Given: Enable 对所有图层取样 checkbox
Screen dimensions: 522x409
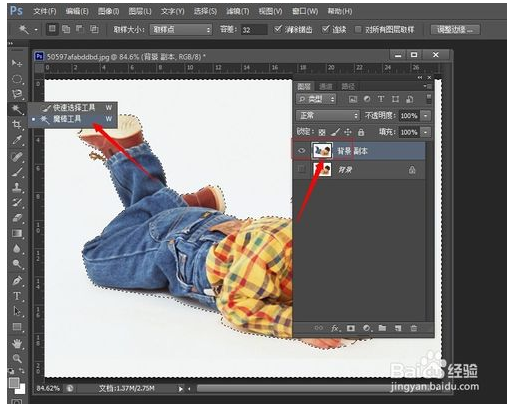Looking at the screenshot, I should click(x=358, y=29).
